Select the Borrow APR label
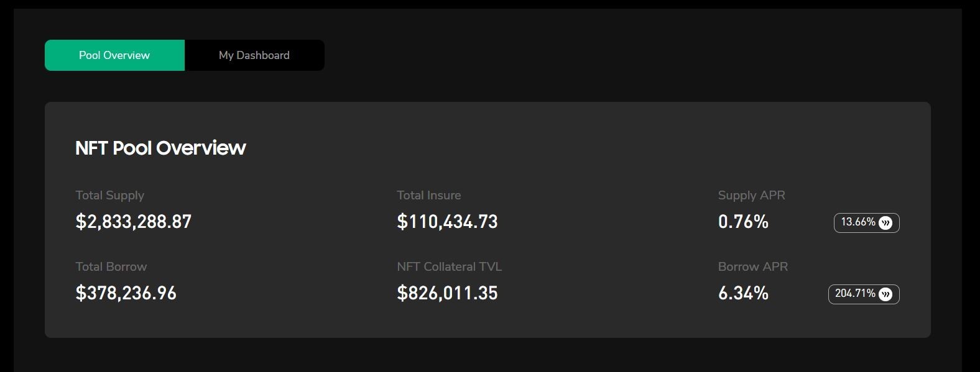The image size is (980, 372). (x=753, y=266)
